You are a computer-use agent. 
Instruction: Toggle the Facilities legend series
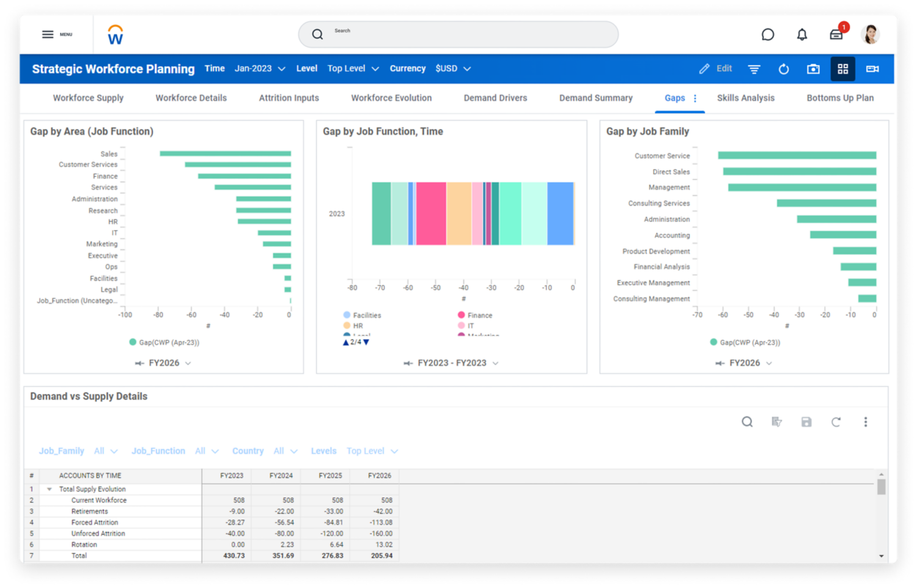point(366,315)
